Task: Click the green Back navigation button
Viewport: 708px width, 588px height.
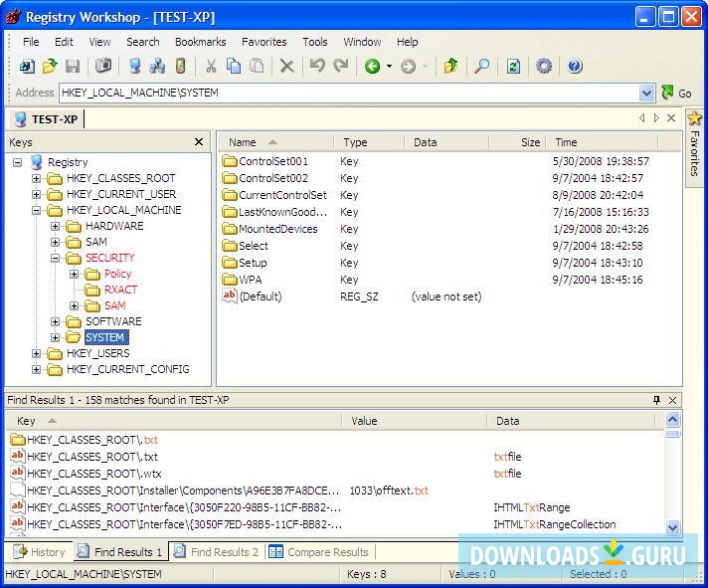Action: [372, 67]
